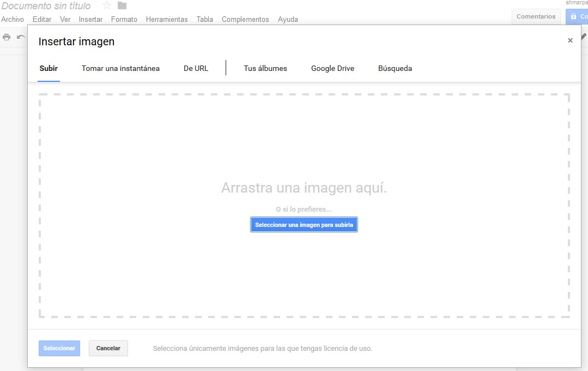Cancel the image upload with Cancelar
588x371 pixels.
click(x=108, y=348)
